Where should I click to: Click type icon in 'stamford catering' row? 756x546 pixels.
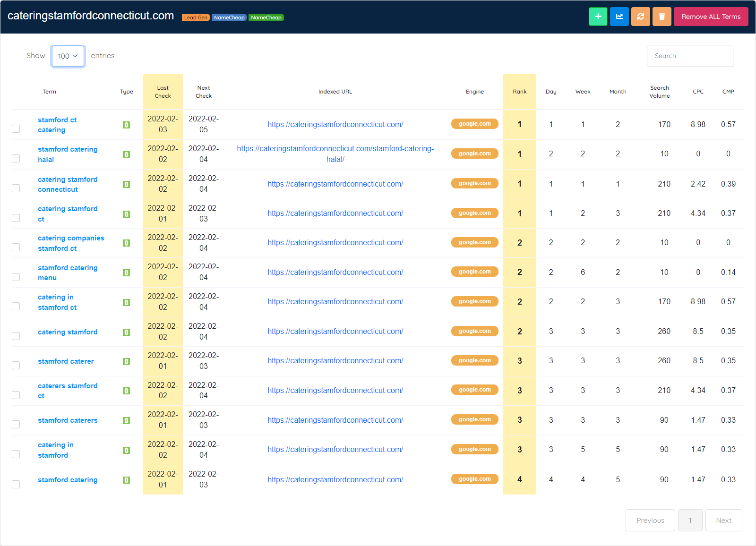[126, 480]
